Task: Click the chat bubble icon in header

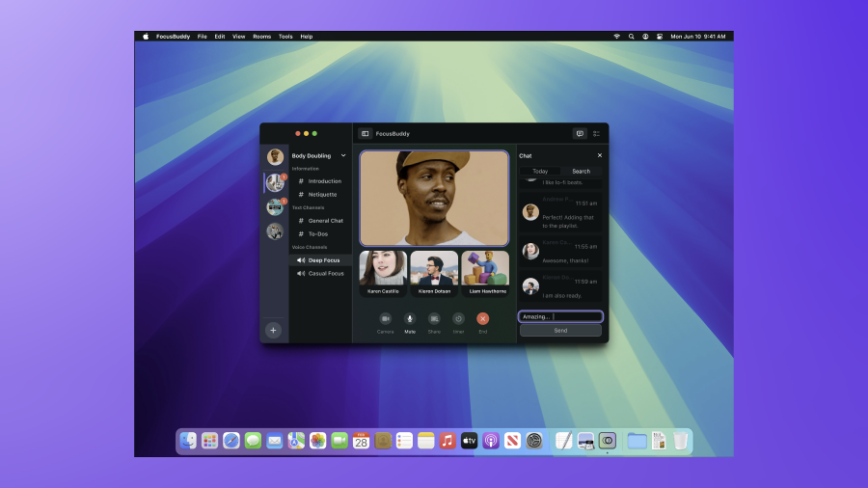Action: click(x=580, y=133)
